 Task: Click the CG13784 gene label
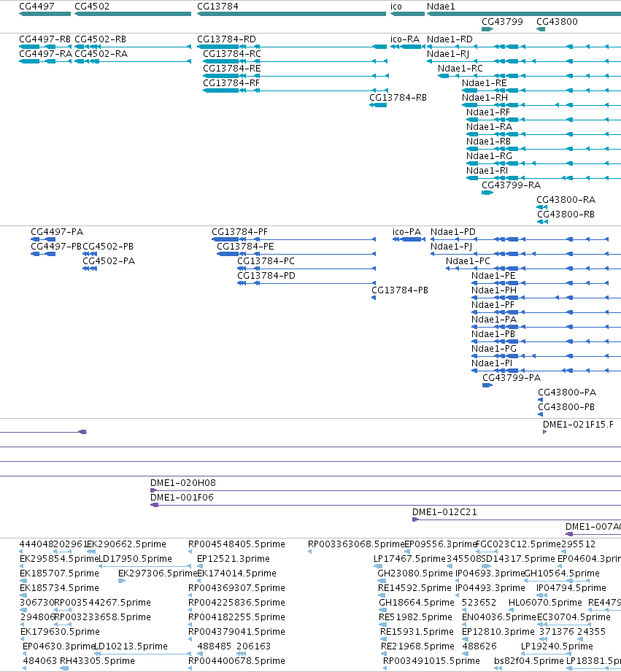(x=217, y=7)
